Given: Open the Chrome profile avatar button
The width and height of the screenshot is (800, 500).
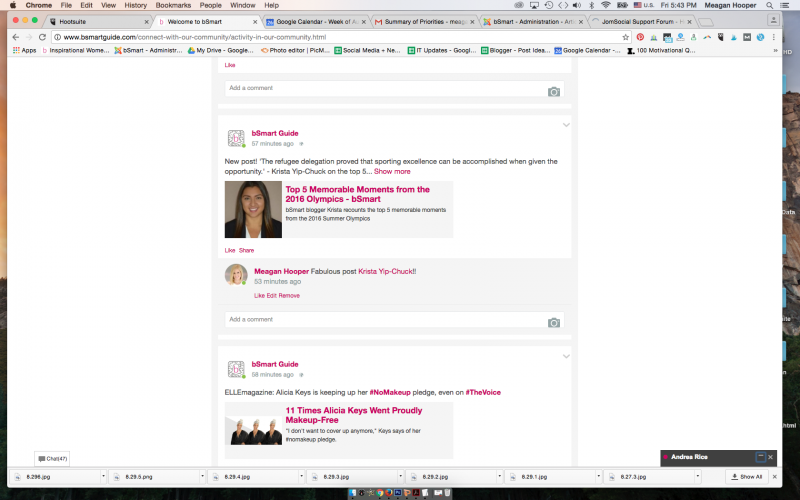Looking at the screenshot, I should (773, 20).
